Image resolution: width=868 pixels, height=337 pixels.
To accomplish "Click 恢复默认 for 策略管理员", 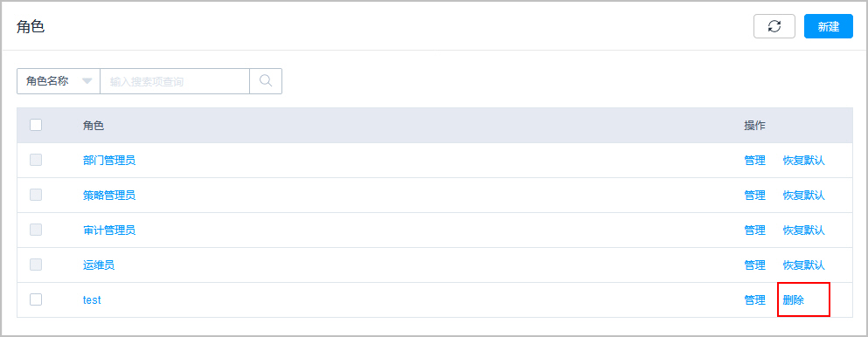I will point(804,196).
